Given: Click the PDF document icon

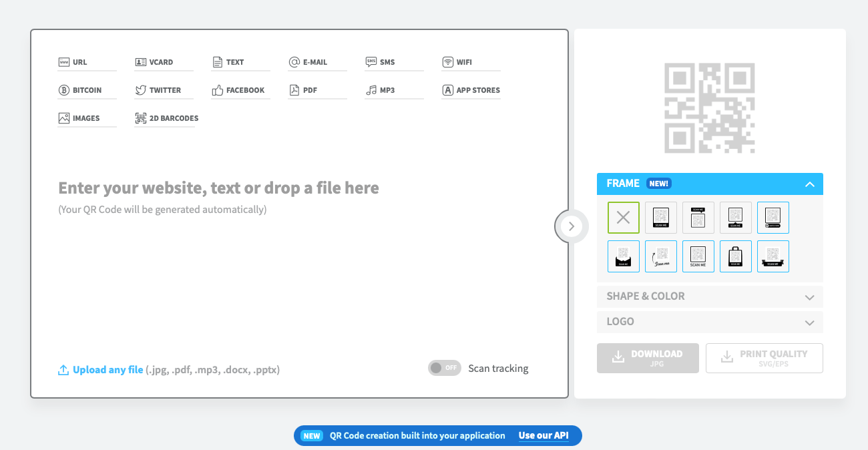Looking at the screenshot, I should pos(294,90).
